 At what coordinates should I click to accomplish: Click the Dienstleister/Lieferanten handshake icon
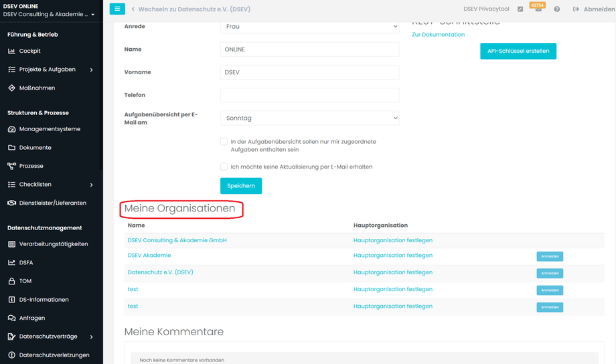(x=11, y=203)
